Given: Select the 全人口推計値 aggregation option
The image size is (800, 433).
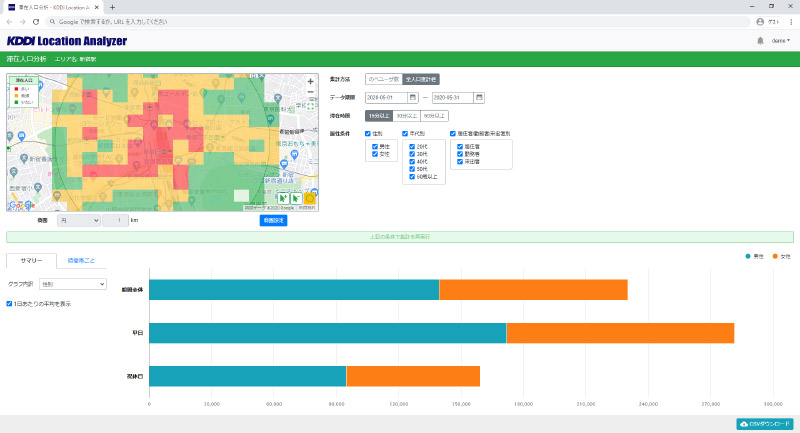Looking at the screenshot, I should coord(421,80).
